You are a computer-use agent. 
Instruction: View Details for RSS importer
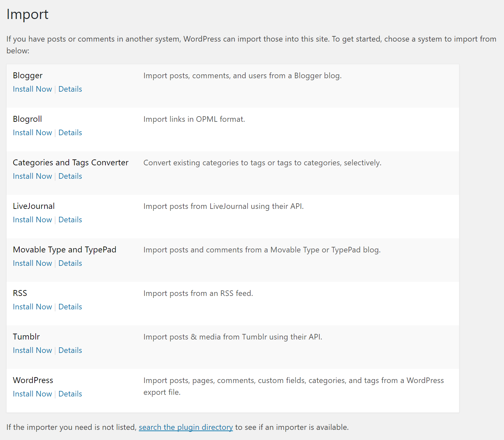(x=70, y=307)
